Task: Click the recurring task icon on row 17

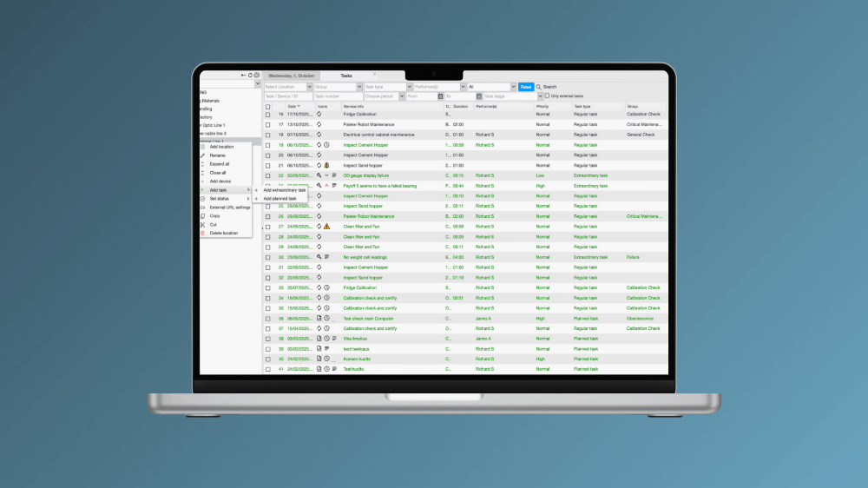Action: pos(319,124)
